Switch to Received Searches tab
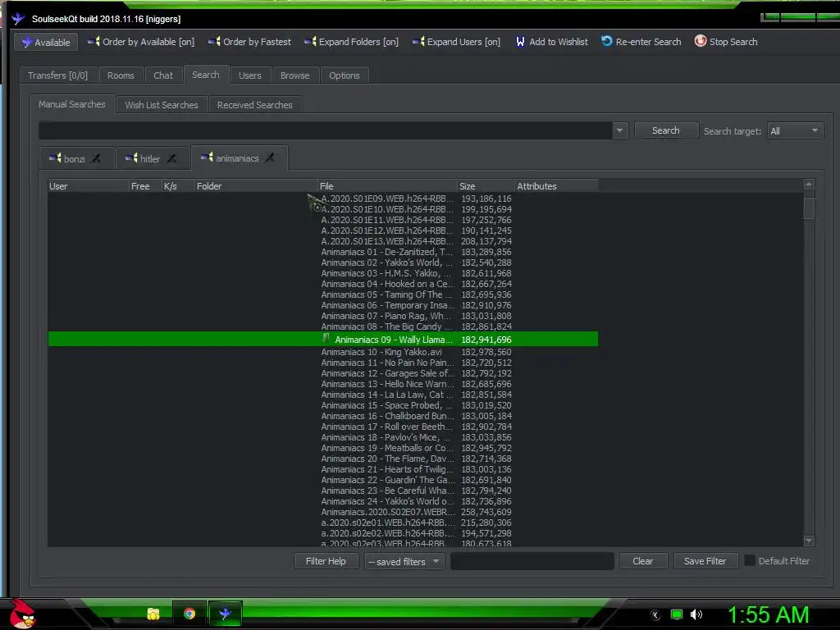Screen dimensions: 840x630 [254, 105]
